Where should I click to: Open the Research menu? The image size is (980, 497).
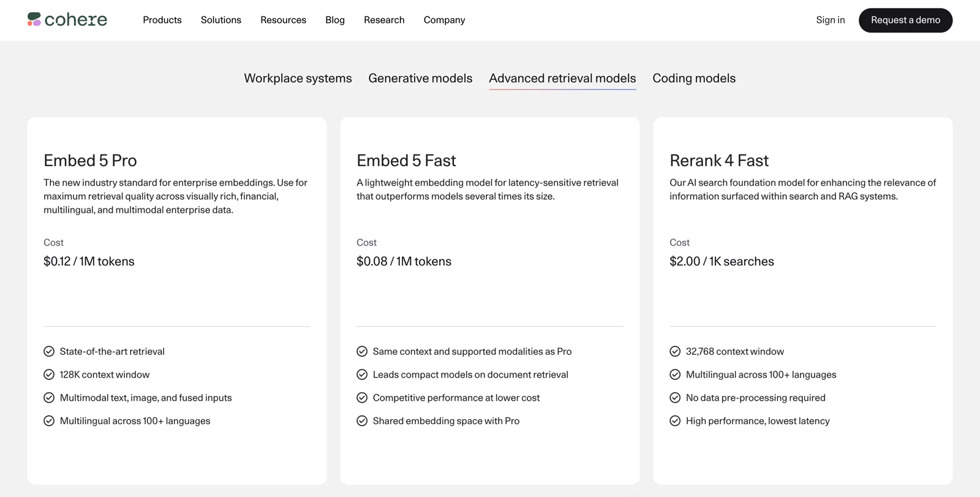384,20
